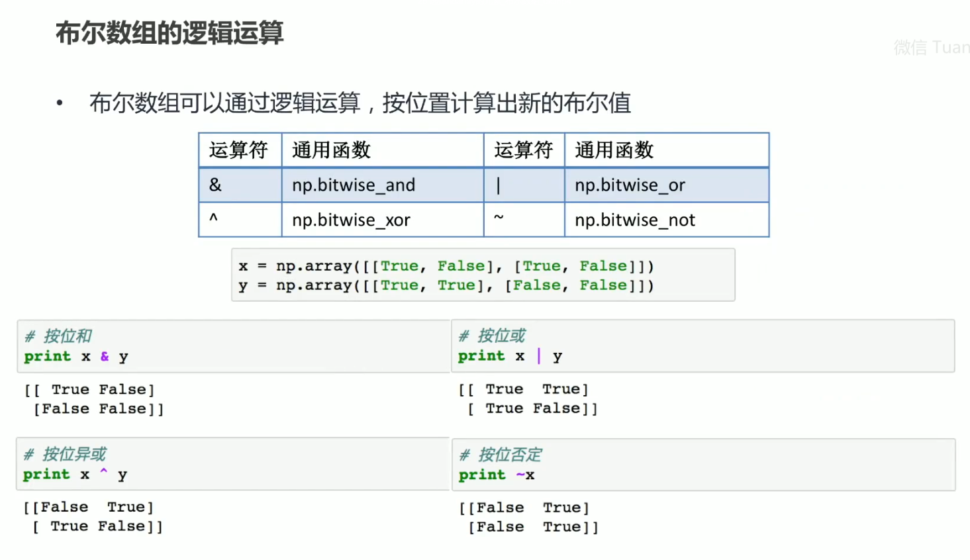Click the ^ operator table cell
The image size is (970, 560).
pyautogui.click(x=240, y=220)
